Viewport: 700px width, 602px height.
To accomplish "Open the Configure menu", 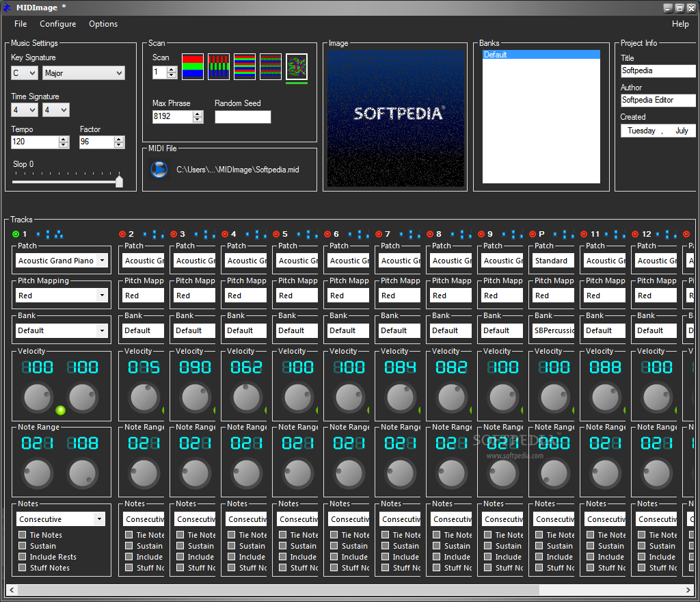I will (58, 24).
